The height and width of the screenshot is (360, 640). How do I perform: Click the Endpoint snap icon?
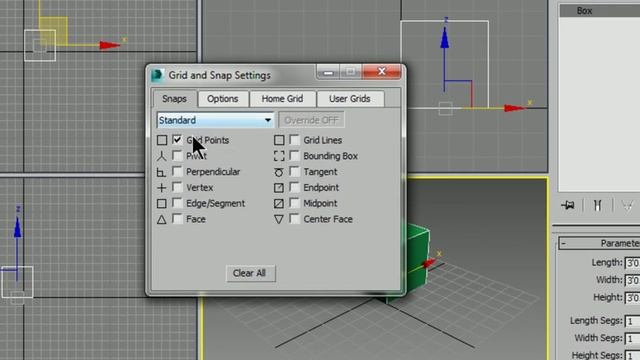[x=279, y=188]
